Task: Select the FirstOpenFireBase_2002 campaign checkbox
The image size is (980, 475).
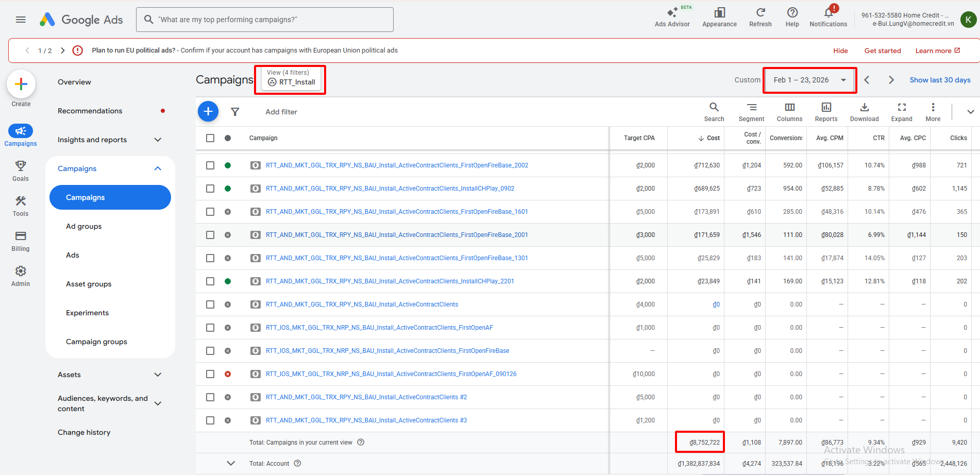Action: pyautogui.click(x=210, y=165)
